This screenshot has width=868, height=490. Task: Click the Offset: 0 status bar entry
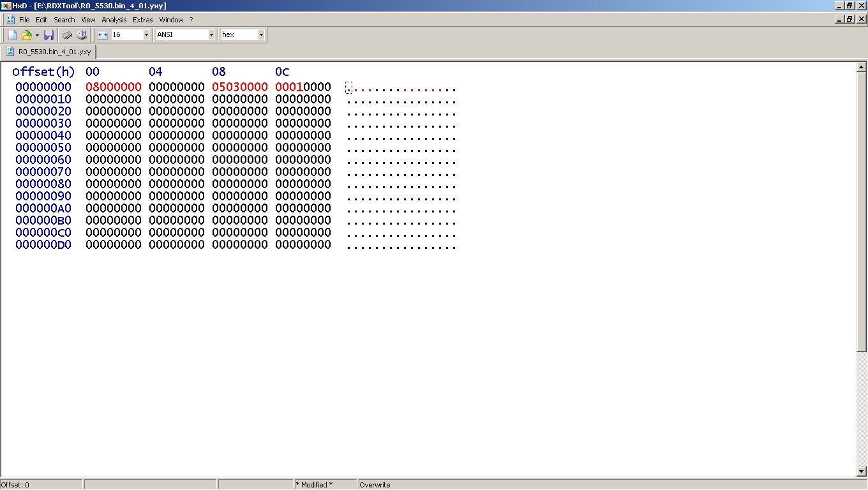pos(41,485)
